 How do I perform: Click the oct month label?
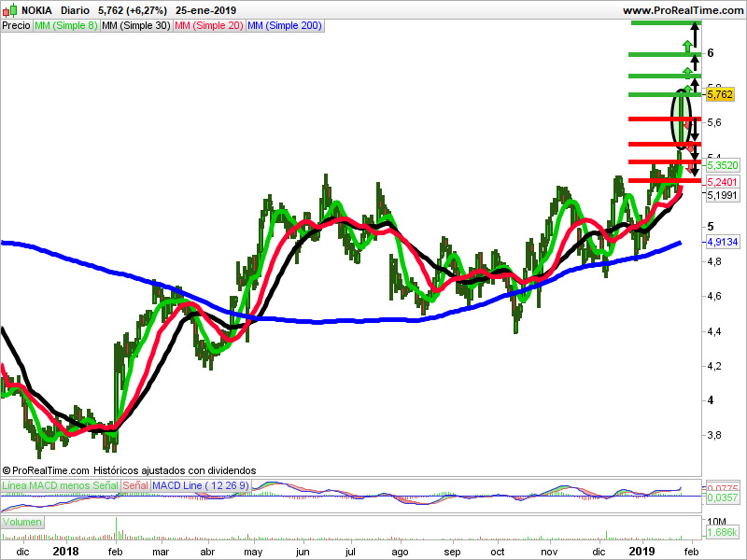point(498,552)
